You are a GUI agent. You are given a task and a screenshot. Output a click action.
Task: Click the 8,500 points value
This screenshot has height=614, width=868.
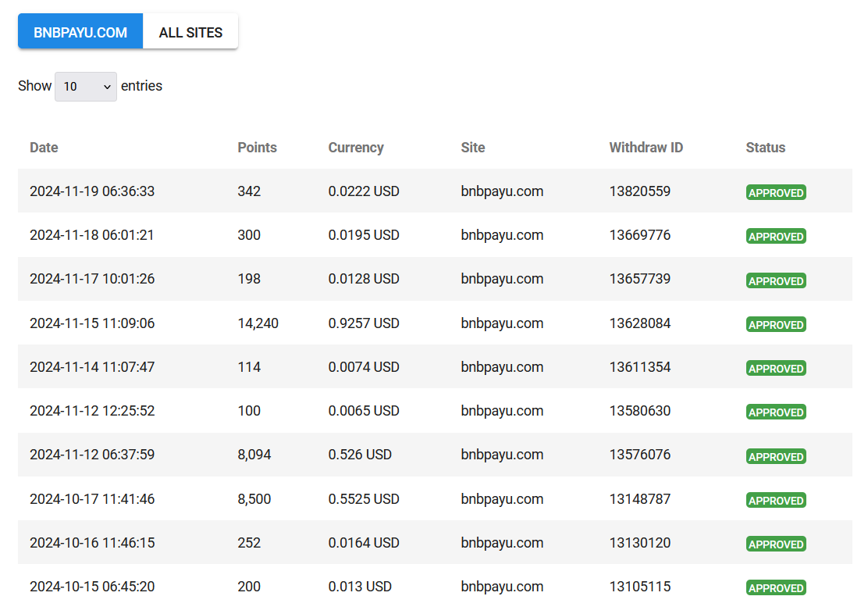pyautogui.click(x=254, y=498)
